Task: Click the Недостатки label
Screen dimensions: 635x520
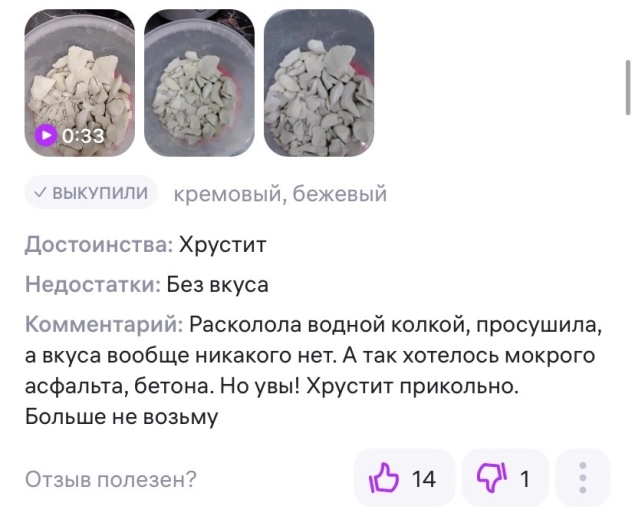Action: point(93,284)
